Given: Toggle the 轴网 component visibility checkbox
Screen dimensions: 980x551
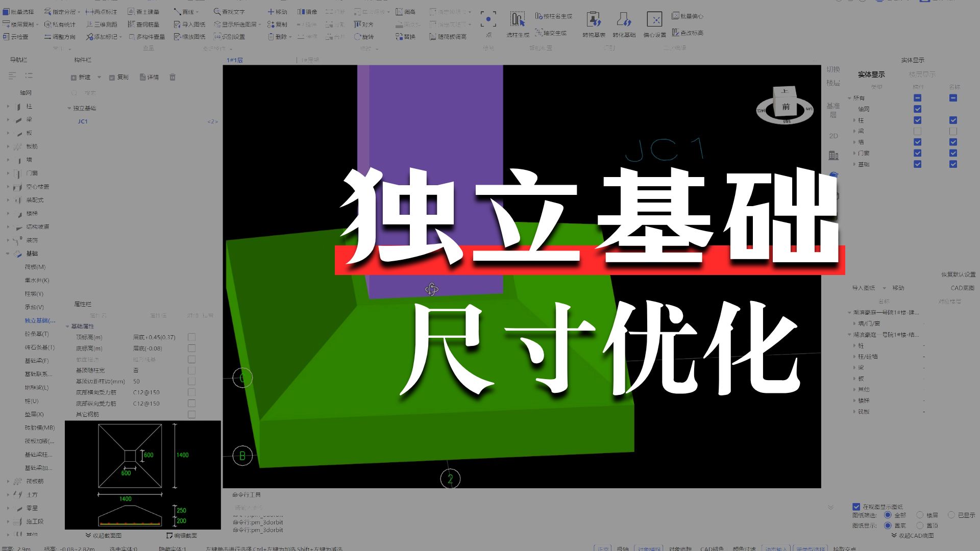Looking at the screenshot, I should (x=917, y=109).
